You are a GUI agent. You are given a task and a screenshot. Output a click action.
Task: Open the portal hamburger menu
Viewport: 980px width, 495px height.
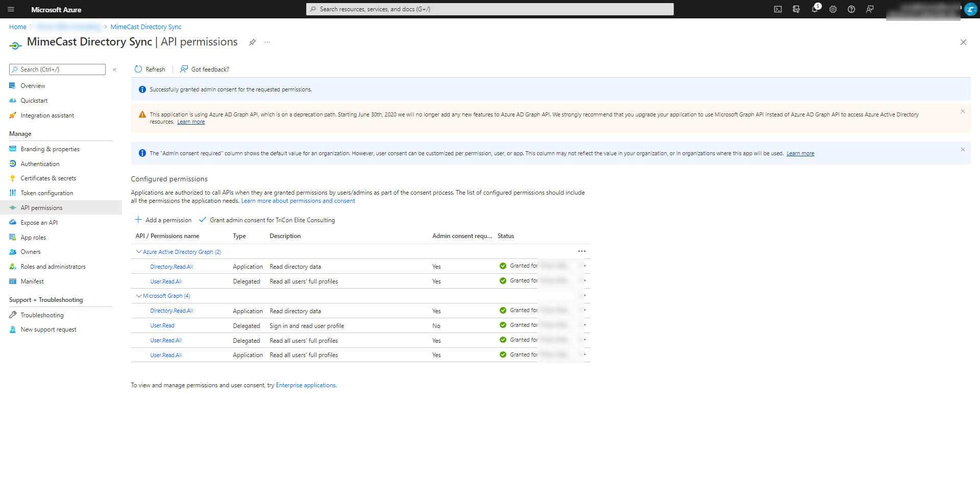(x=11, y=9)
